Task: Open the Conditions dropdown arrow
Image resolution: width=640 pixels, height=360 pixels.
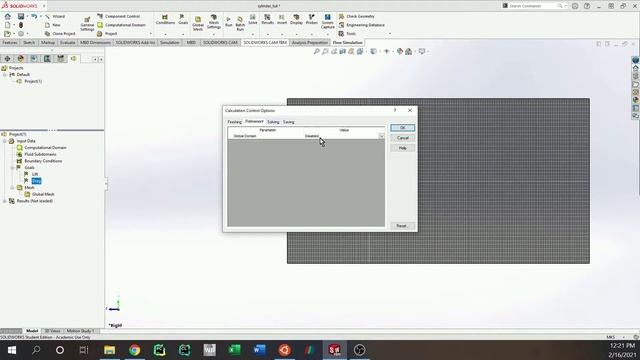Action: (165, 34)
